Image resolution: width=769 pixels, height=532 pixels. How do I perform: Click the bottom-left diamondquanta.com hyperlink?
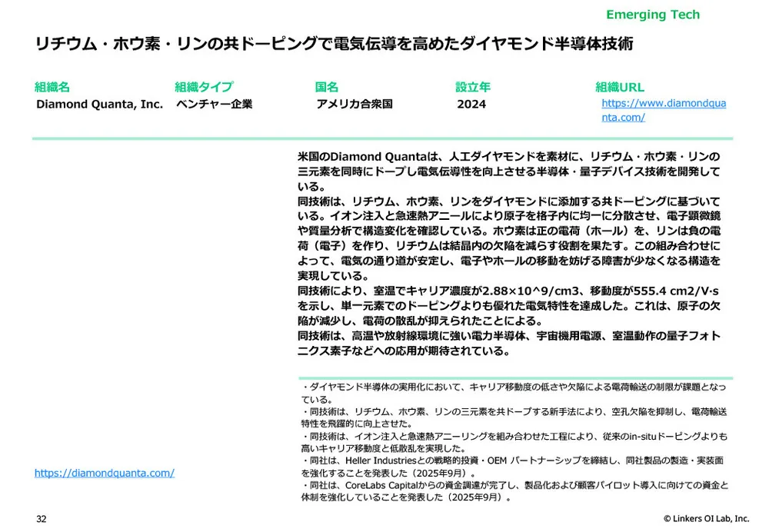[x=104, y=473]
